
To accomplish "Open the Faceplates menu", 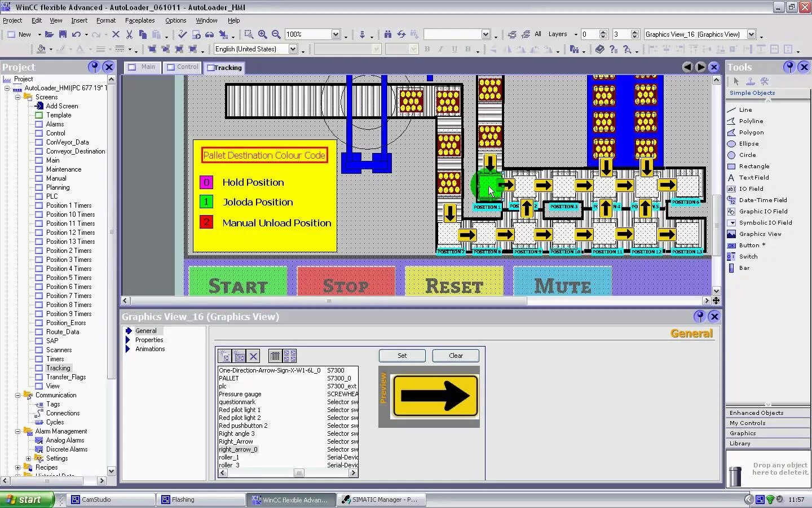I will click(140, 20).
